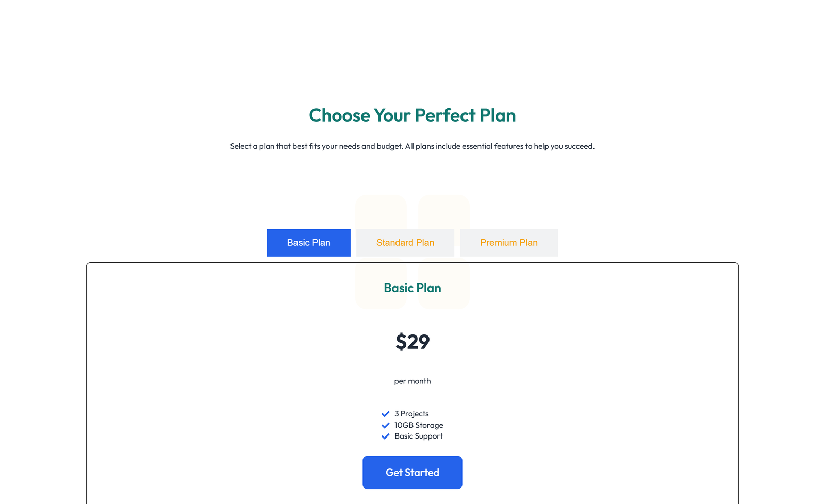Click the checkmark icon beside 10GB Storage
The height and width of the screenshot is (504, 825).
[x=385, y=425]
